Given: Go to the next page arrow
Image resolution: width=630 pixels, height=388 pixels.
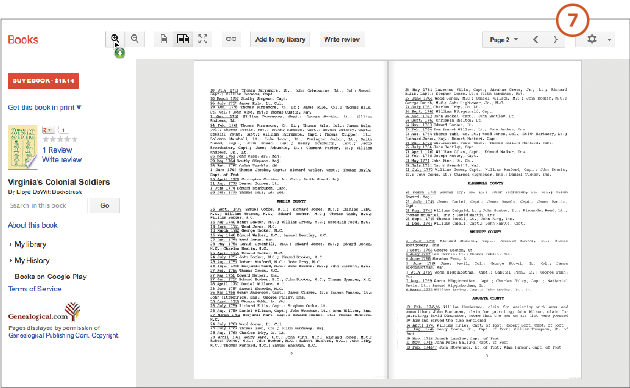Looking at the screenshot, I should pos(555,39).
